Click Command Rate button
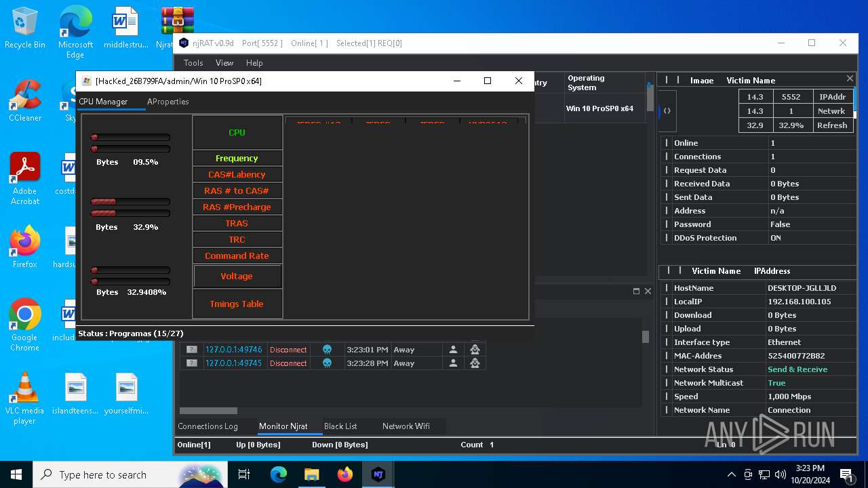Viewport: 868px width, 488px height. tap(237, 256)
